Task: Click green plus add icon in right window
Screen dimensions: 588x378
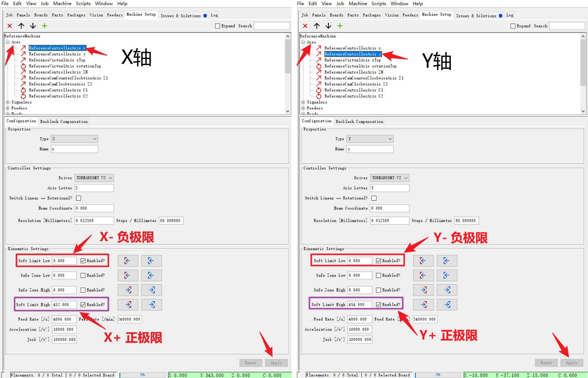Action: coord(340,26)
